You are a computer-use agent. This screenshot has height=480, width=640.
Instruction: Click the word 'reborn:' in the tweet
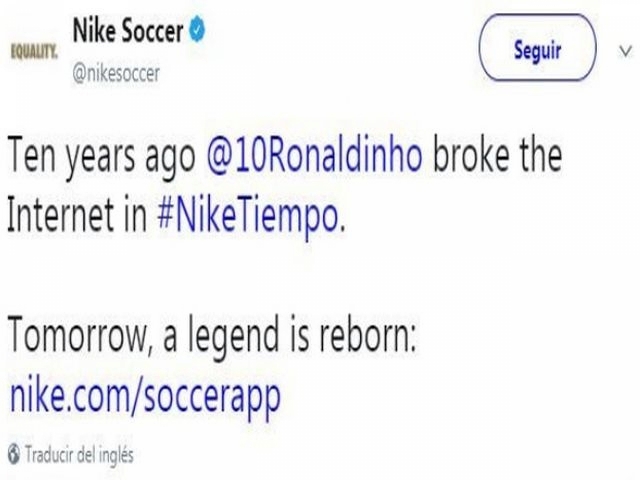tap(368, 335)
